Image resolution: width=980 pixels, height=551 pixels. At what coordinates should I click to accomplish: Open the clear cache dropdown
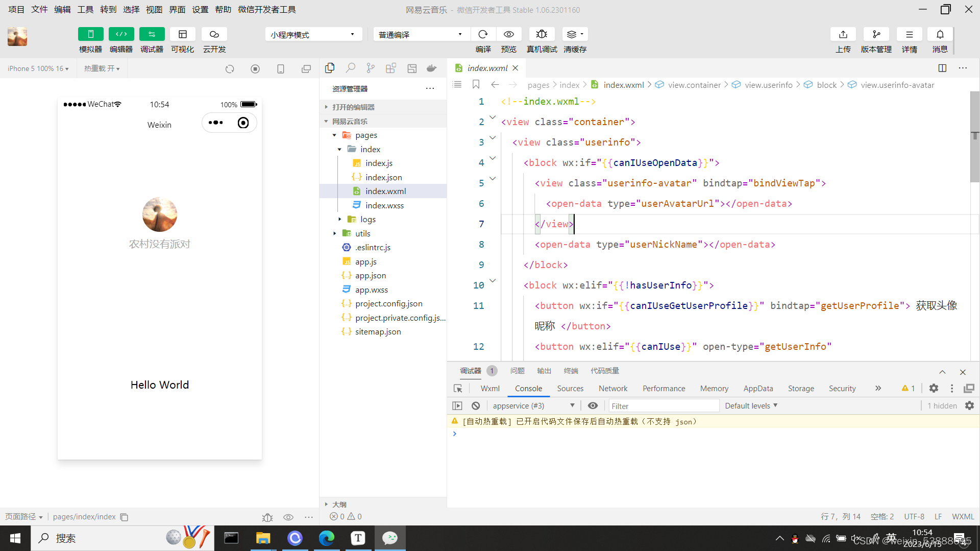575,34
